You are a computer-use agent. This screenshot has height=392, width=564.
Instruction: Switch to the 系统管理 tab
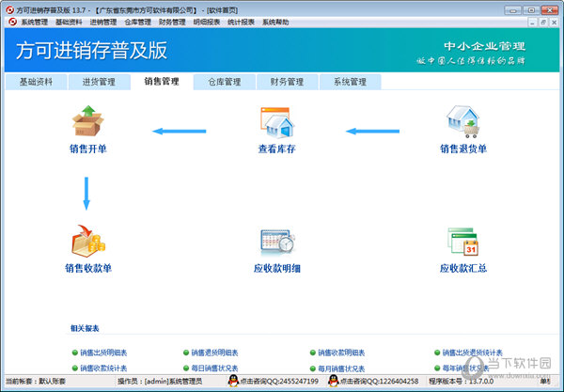point(350,82)
